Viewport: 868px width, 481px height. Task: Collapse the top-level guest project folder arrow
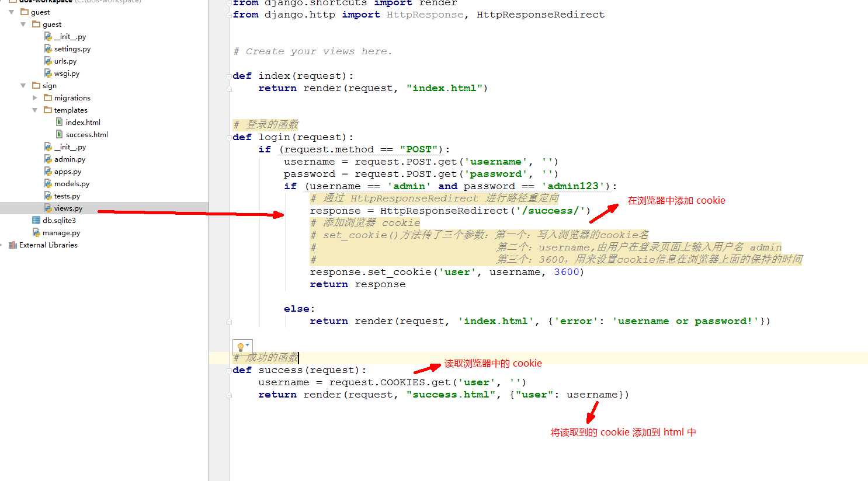(11, 12)
